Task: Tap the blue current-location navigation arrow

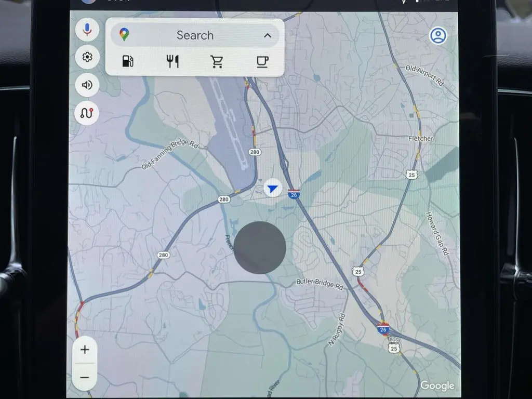Action: pyautogui.click(x=272, y=189)
